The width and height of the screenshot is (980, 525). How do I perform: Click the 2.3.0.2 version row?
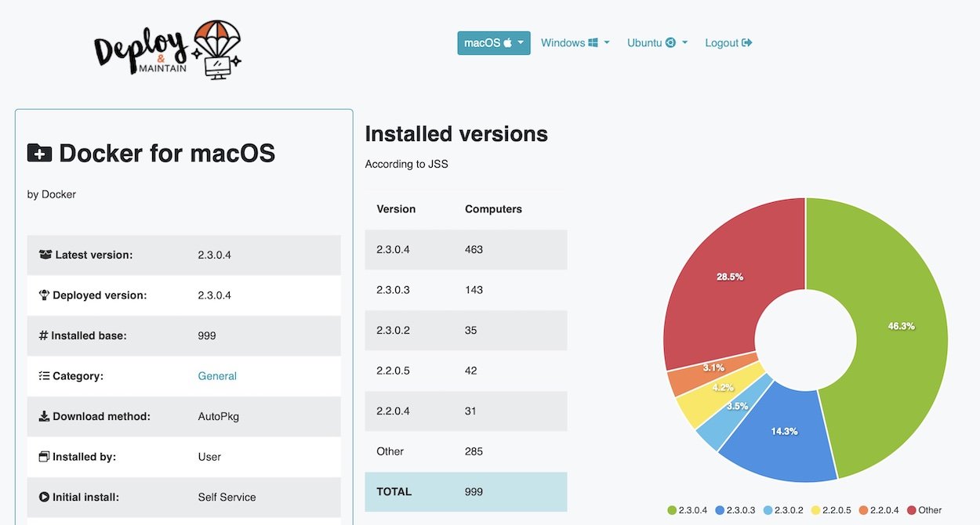(466, 331)
